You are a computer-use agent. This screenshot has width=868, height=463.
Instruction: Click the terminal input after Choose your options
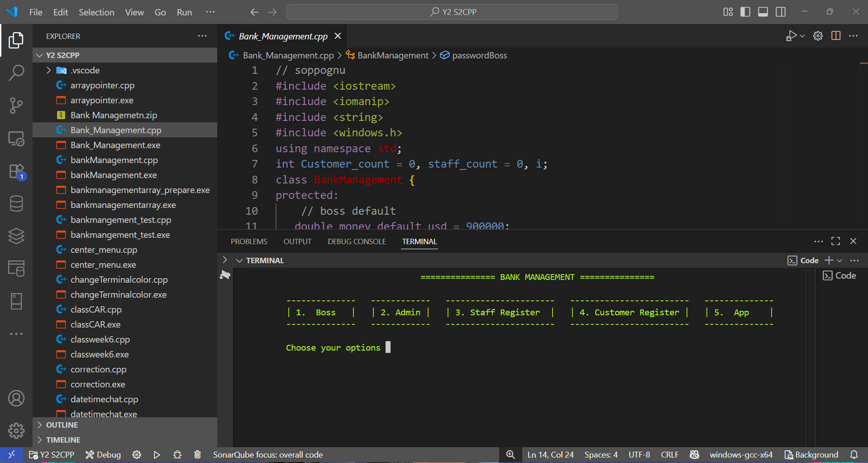point(388,347)
